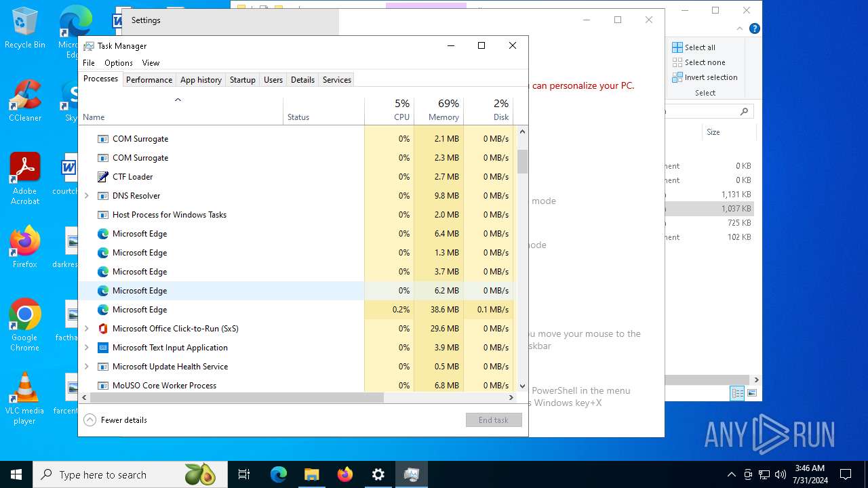Switch to App history tab

click(201, 80)
